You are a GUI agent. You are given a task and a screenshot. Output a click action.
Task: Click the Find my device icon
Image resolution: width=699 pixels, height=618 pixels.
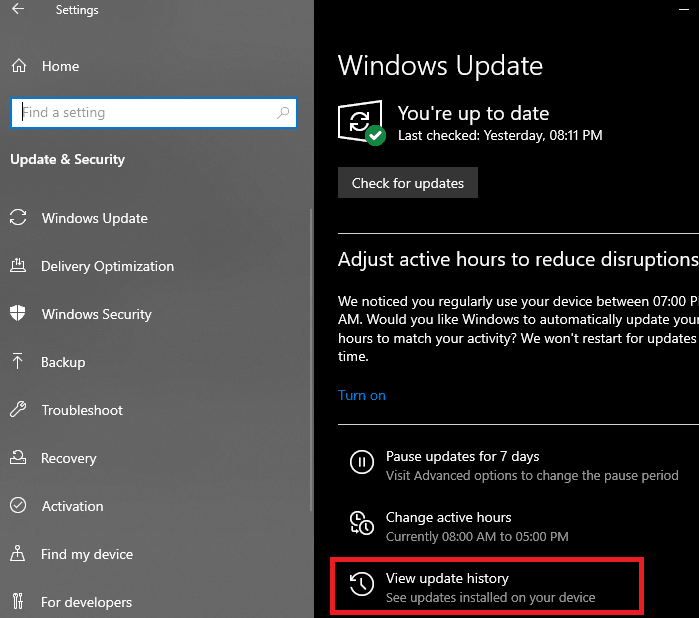[x=17, y=553]
